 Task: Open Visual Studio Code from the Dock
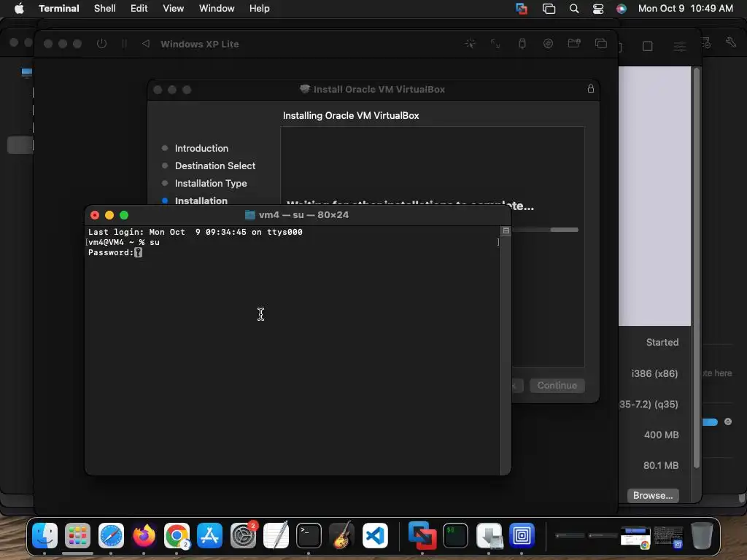375,535
